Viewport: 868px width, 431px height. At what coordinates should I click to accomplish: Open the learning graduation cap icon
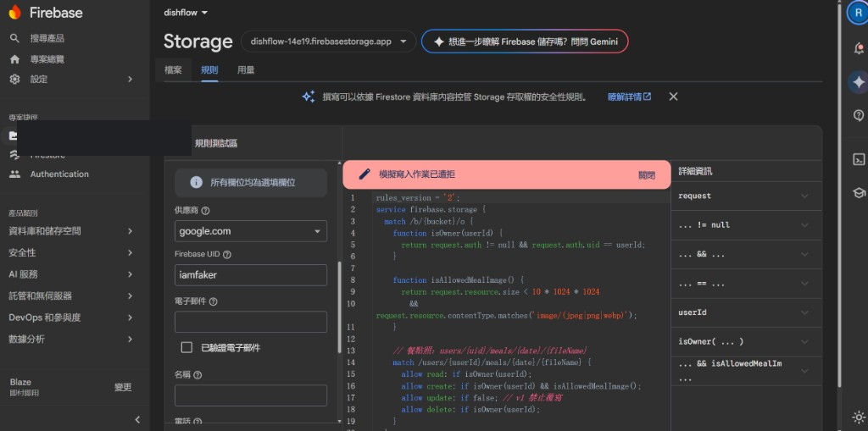[859, 192]
